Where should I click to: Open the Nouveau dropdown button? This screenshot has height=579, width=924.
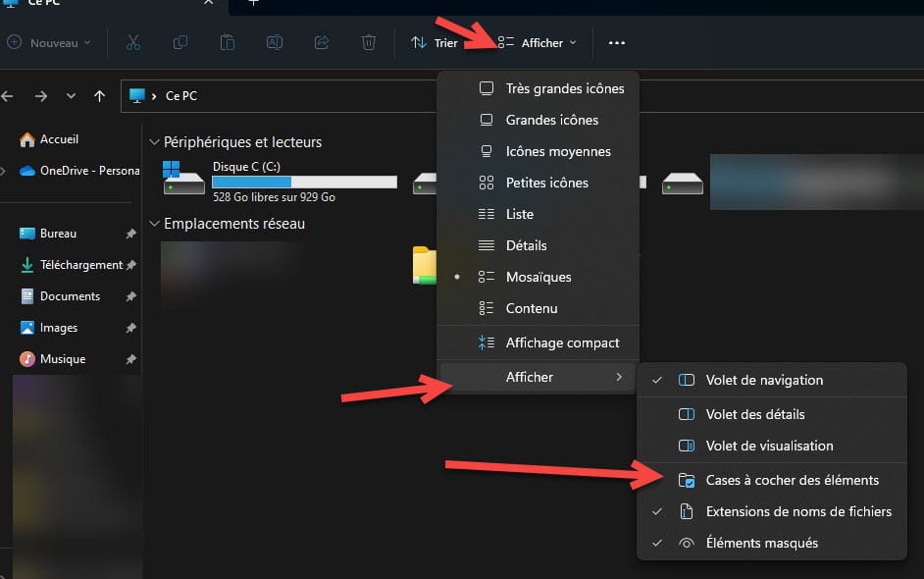pyautogui.click(x=49, y=42)
